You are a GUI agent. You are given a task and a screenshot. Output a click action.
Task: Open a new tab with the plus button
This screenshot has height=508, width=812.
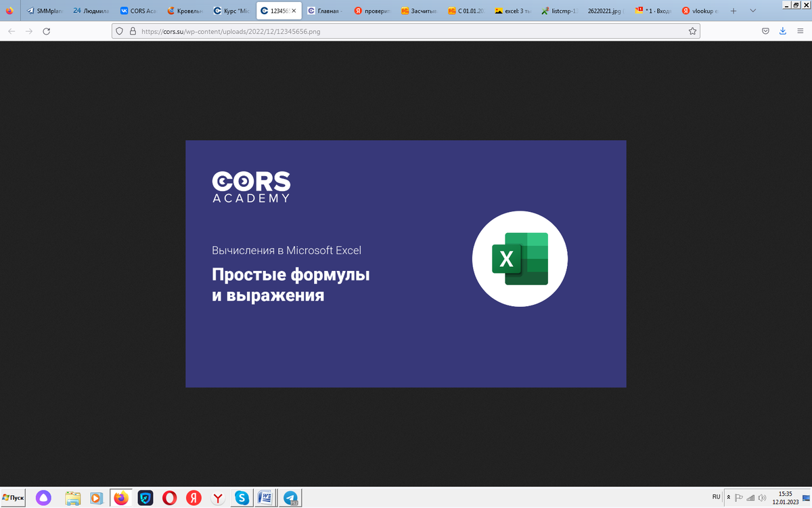tap(733, 11)
